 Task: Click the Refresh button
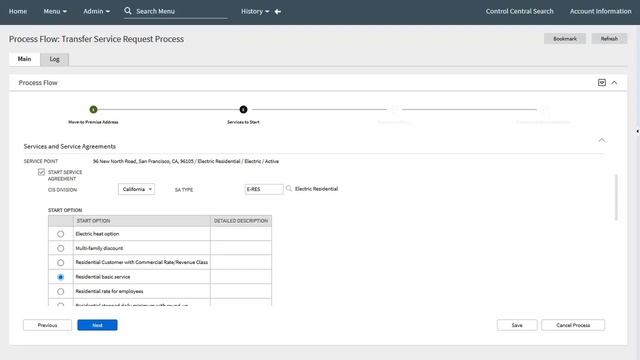[x=609, y=39]
